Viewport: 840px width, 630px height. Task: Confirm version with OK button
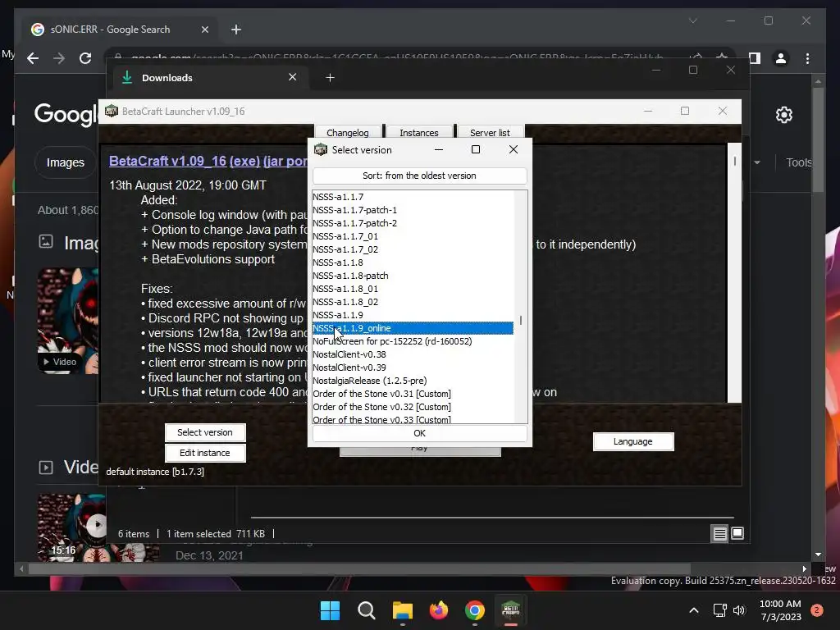click(x=419, y=433)
